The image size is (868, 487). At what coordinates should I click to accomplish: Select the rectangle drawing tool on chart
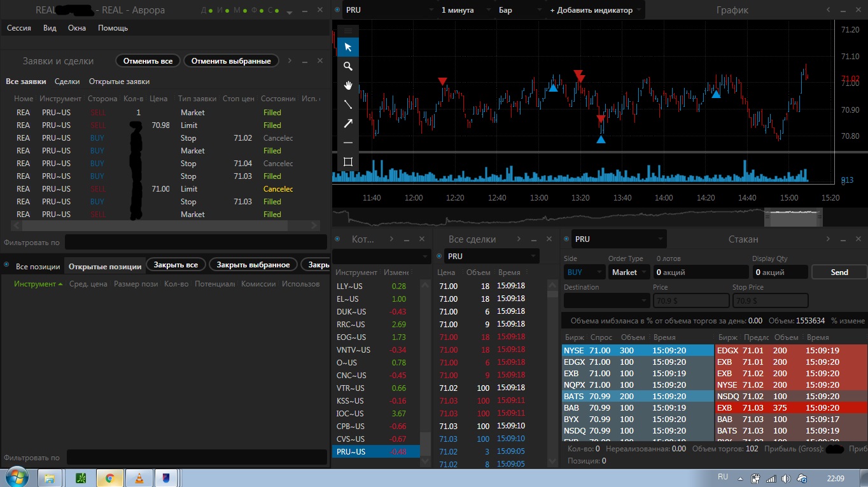click(347, 162)
